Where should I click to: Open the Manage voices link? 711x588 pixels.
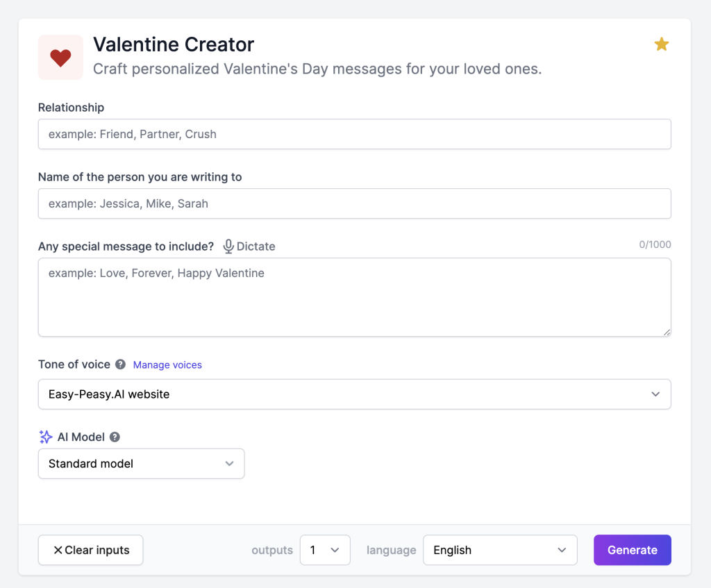point(167,365)
